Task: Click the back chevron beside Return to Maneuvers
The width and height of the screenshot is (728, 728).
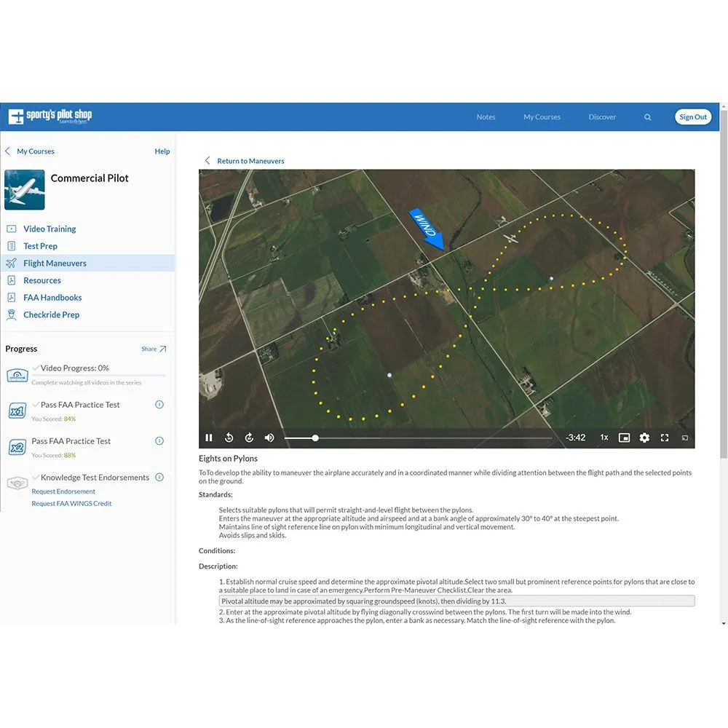Action: pyautogui.click(x=207, y=161)
